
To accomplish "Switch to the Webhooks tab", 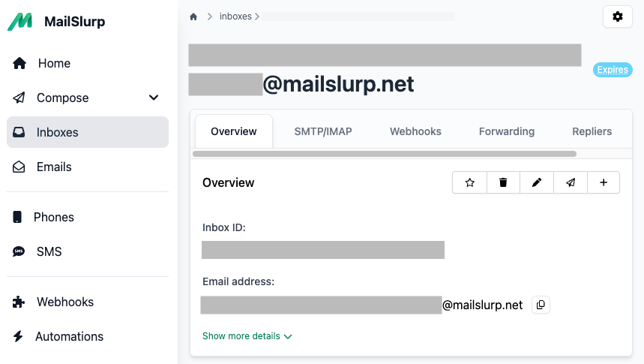I will [415, 131].
